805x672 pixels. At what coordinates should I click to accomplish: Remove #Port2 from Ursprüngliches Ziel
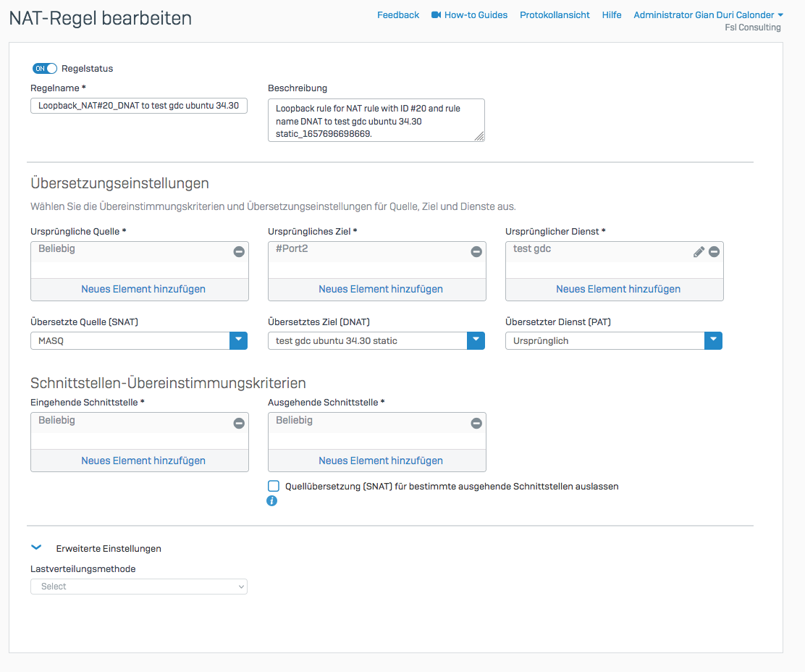tap(476, 252)
